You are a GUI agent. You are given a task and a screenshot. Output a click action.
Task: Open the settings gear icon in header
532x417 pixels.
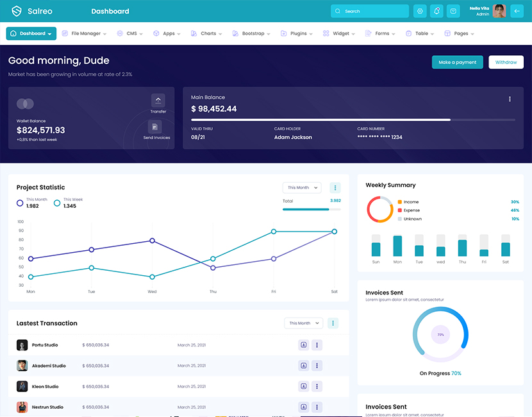pos(420,11)
